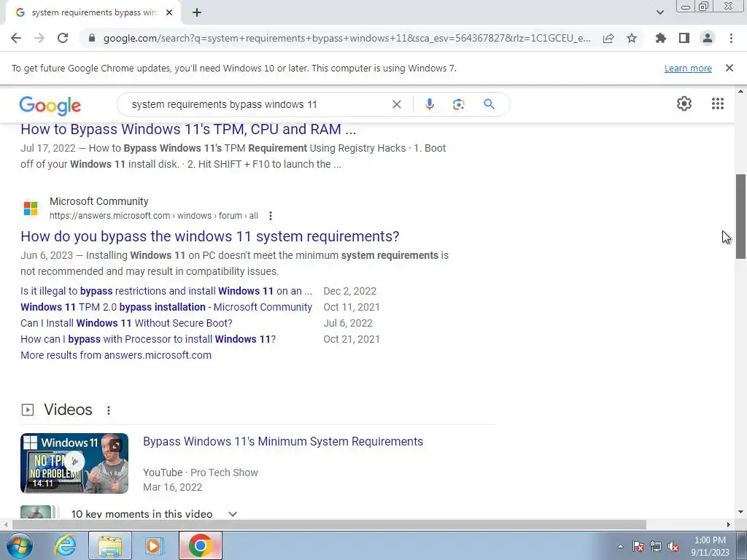Viewport: 747px width, 560px height.
Task: Click the Chrome address bar URL
Action: click(x=347, y=38)
